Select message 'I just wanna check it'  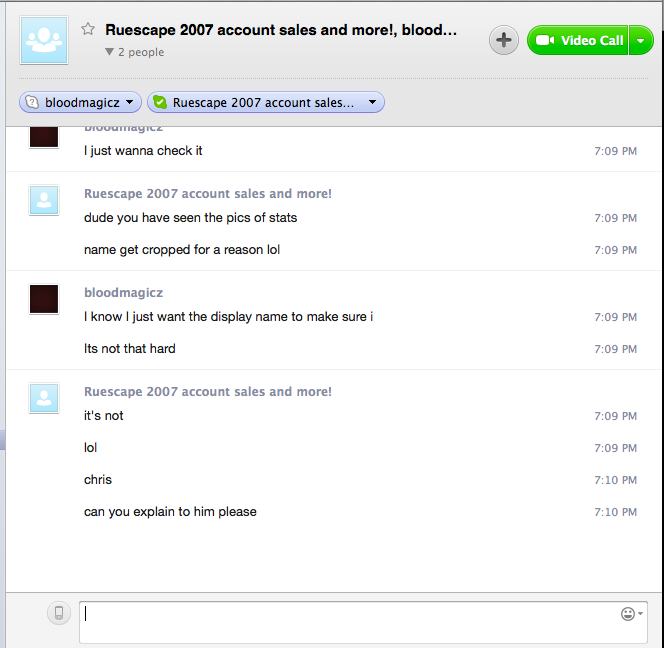pyautogui.click(x=143, y=151)
